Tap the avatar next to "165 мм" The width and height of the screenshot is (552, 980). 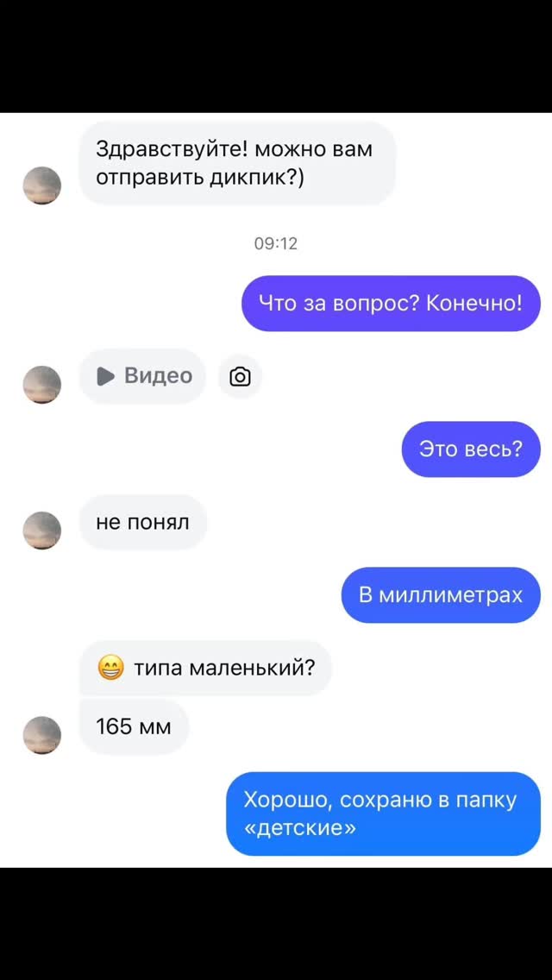click(42, 736)
